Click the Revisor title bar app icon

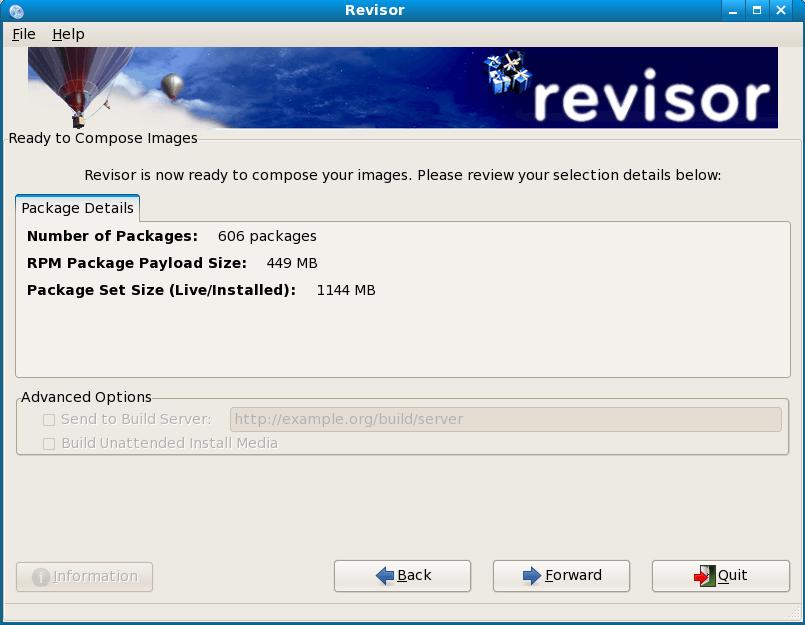click(x=16, y=11)
